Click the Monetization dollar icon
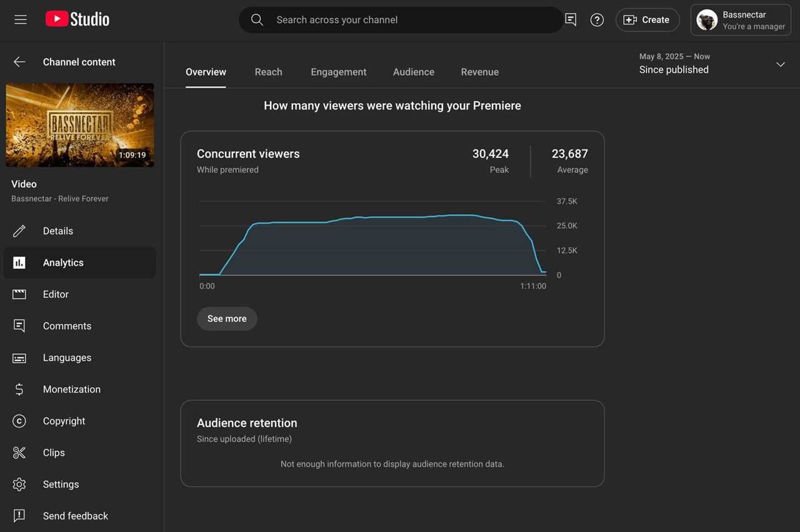The width and height of the screenshot is (800, 532). tap(19, 389)
